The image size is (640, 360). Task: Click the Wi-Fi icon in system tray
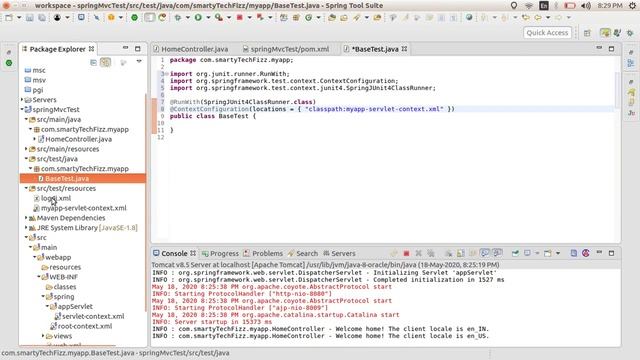529,6
